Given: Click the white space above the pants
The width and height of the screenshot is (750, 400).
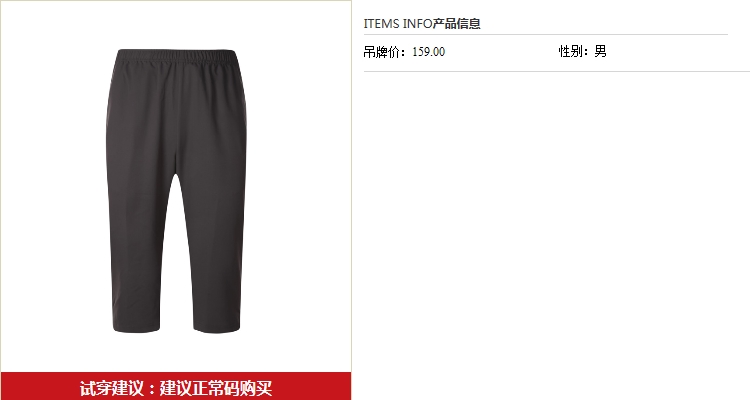Looking at the screenshot, I should pos(176,24).
